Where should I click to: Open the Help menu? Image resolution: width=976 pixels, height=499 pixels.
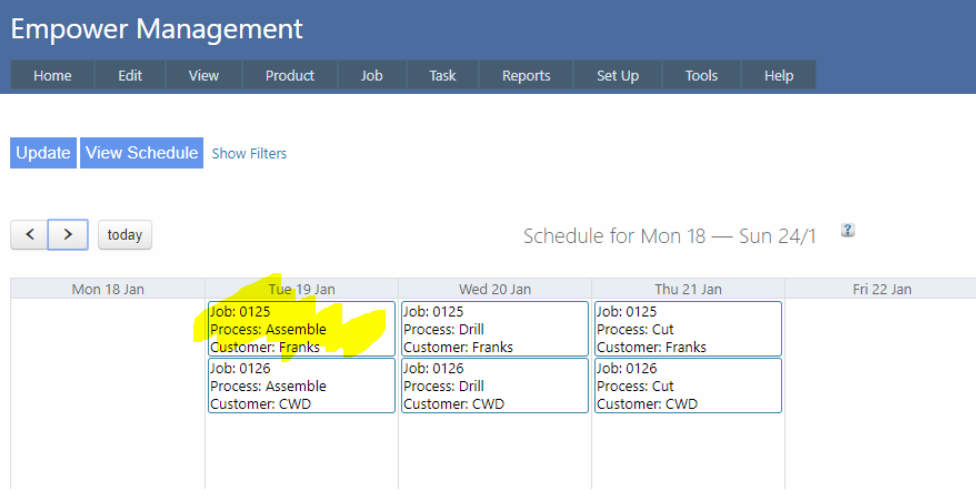779,76
